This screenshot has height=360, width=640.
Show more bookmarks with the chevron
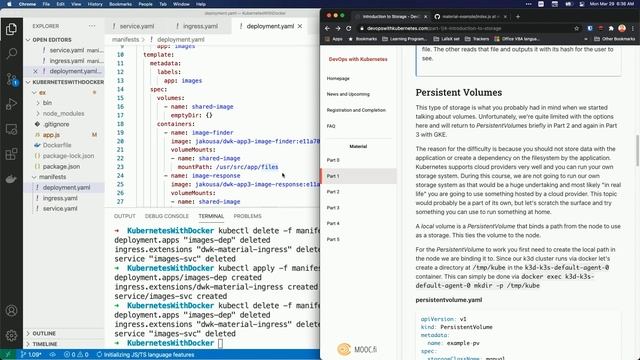tap(586, 39)
